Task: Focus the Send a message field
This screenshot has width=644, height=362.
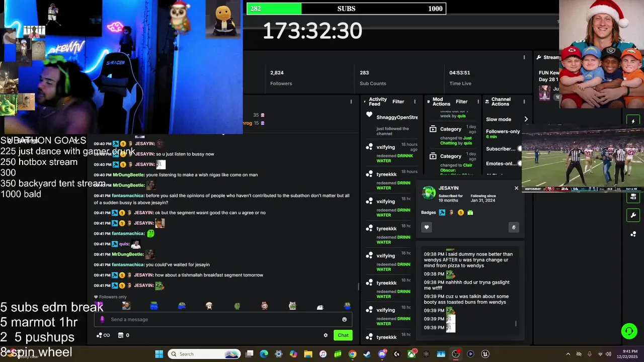Action: click(x=223, y=319)
